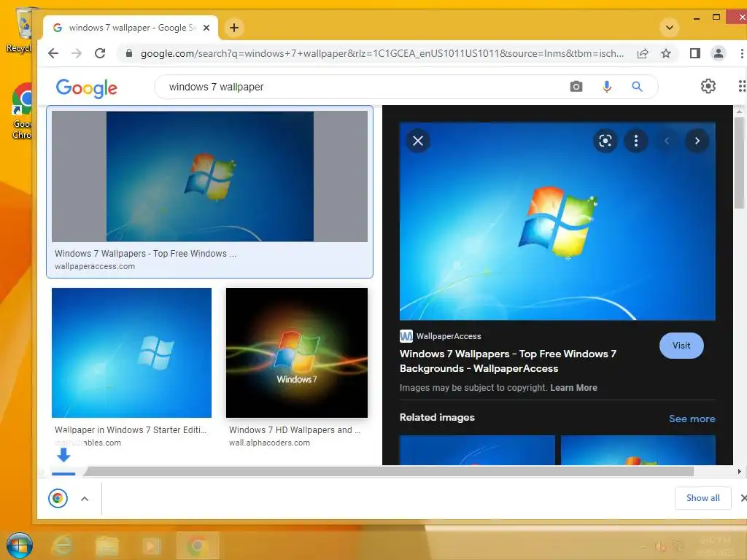Open the tab search chevron dropdown

(670, 28)
